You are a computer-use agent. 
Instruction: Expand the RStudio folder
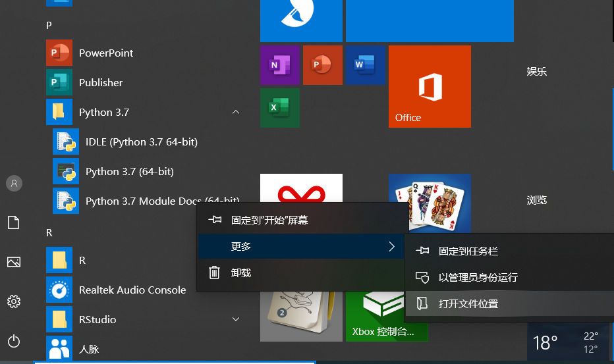[236, 319]
